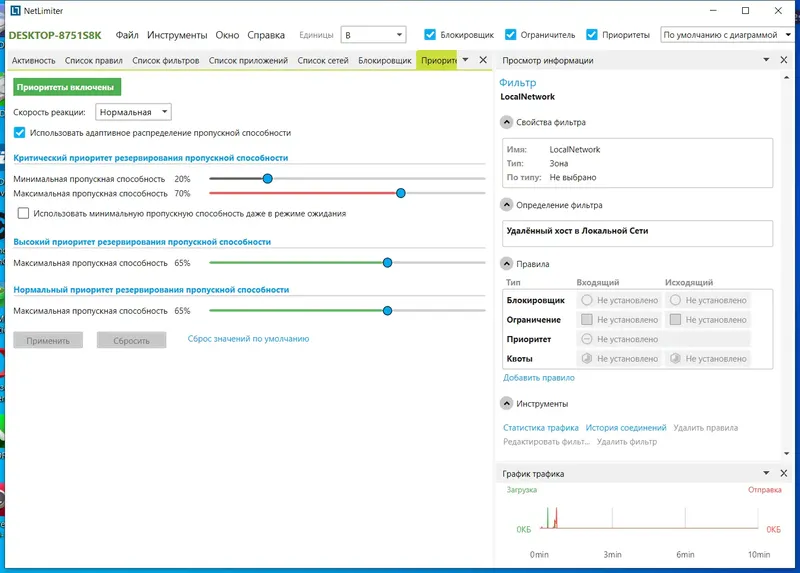Switch to the Список сетей tab

coord(322,60)
